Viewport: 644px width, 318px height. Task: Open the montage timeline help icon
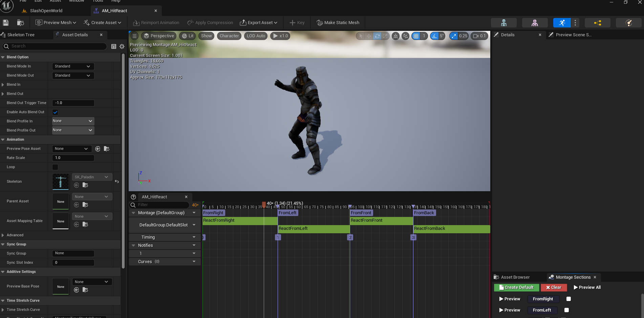point(133,197)
